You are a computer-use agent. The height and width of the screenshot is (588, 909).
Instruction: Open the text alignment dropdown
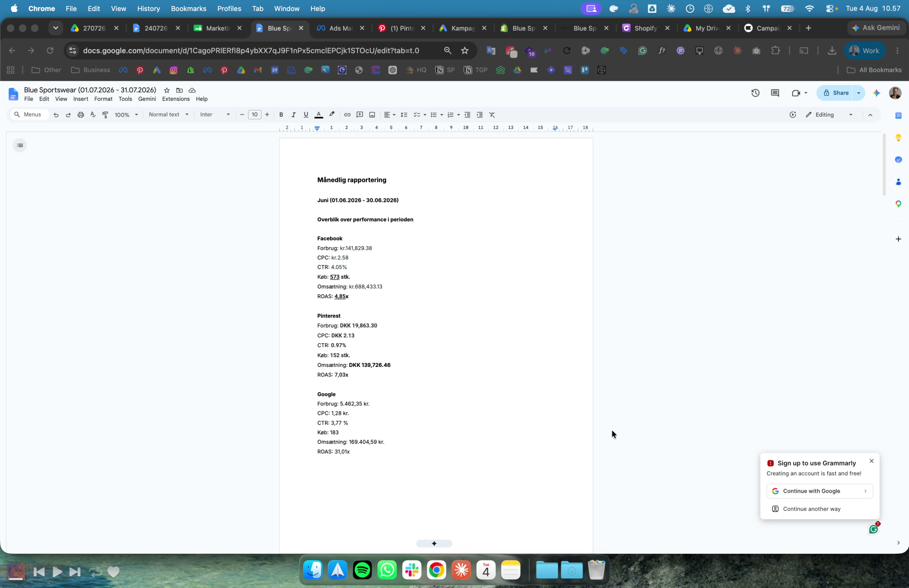click(389, 115)
